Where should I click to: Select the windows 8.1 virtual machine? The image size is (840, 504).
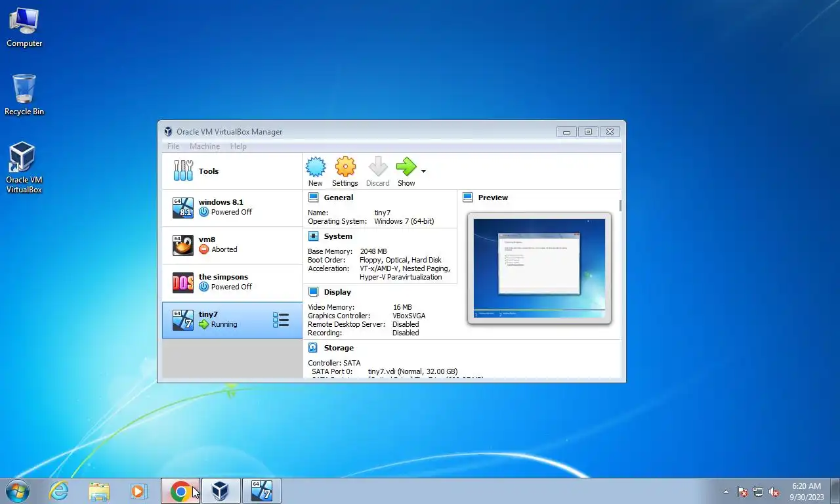[x=232, y=208]
